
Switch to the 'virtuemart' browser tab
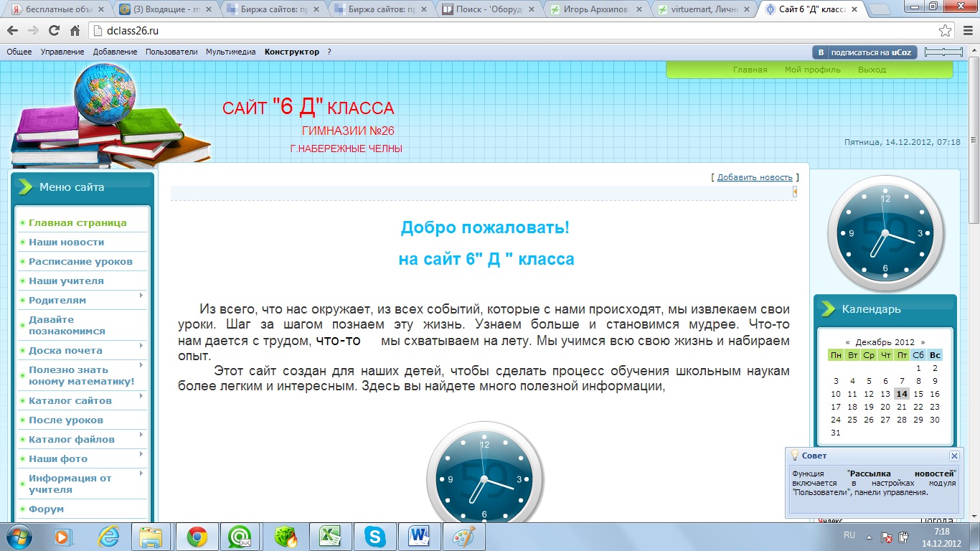703,10
